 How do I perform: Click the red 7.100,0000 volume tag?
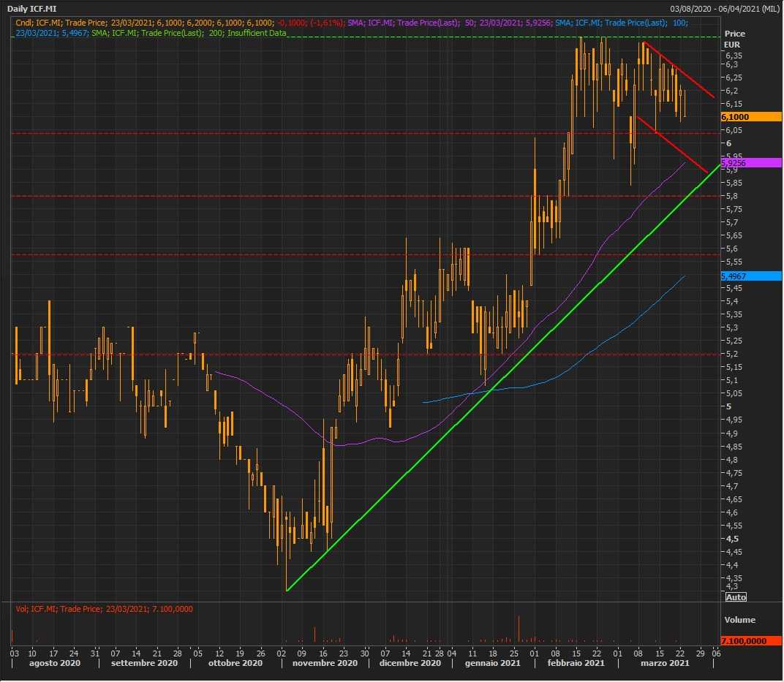pyautogui.click(x=750, y=641)
